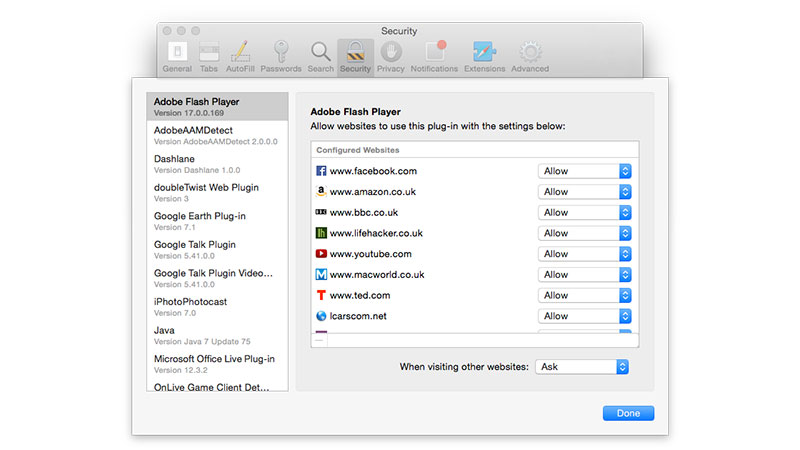Screen dimensions: 800x450
Task: Open the Allow dropdown for www.amazon.co.uk
Action: [x=585, y=192]
